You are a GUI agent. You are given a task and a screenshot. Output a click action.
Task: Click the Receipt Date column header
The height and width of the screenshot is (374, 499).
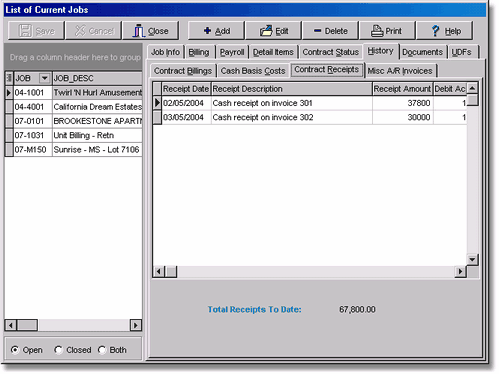click(x=186, y=89)
